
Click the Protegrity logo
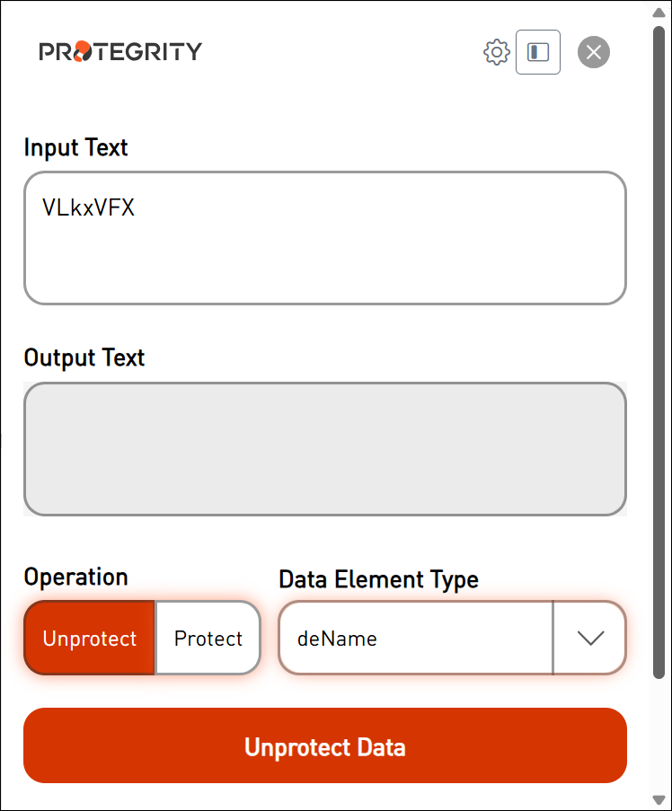coord(120,51)
